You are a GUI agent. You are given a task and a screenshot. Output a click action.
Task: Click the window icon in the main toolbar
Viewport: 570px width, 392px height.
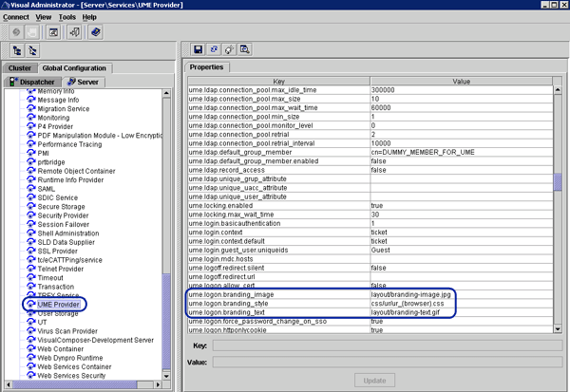pos(54,32)
